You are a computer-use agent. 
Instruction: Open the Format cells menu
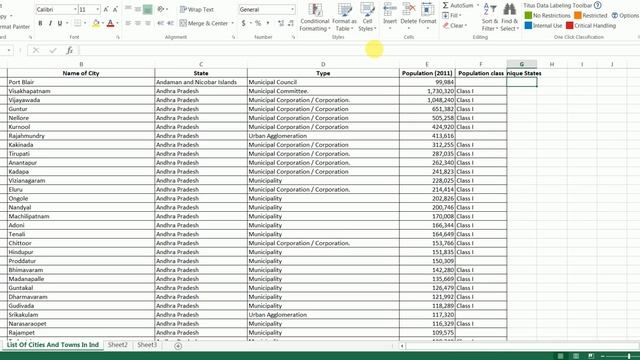point(427,16)
